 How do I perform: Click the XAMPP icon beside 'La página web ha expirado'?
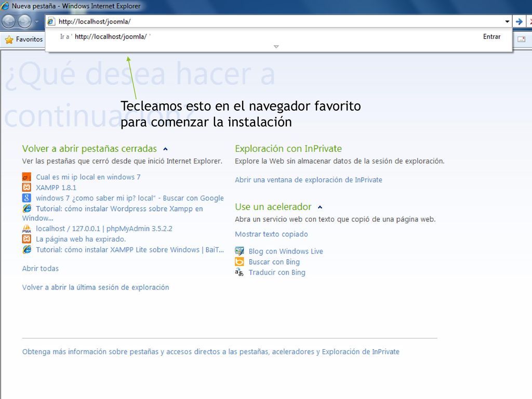tap(26, 239)
